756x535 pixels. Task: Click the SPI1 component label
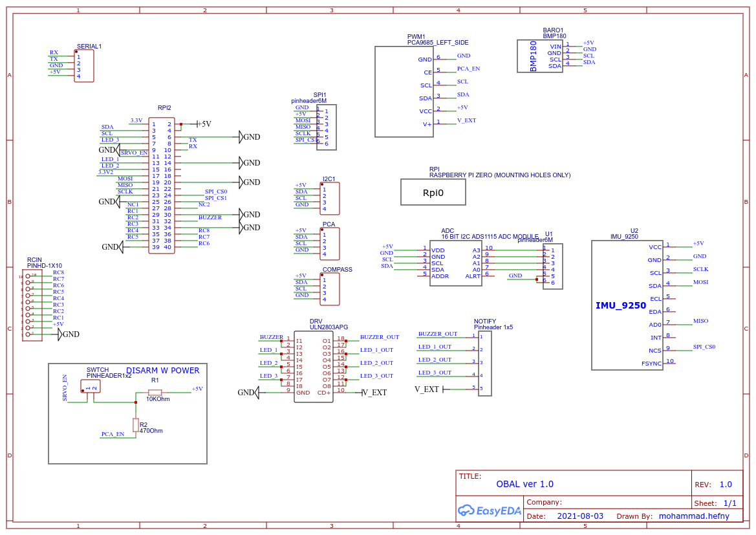(x=319, y=95)
